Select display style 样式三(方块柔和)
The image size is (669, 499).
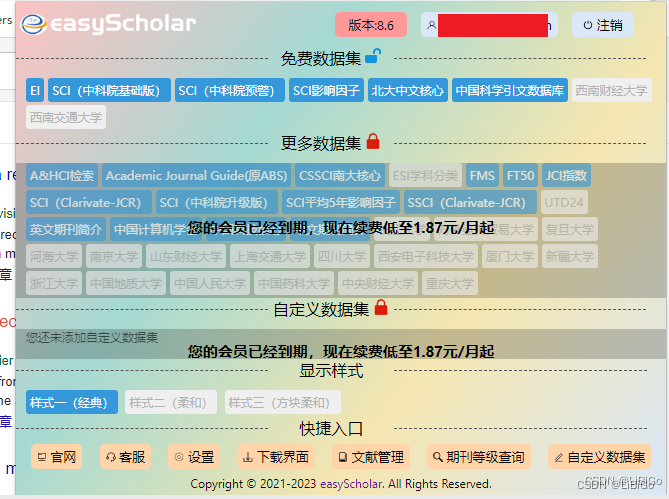[x=282, y=402]
